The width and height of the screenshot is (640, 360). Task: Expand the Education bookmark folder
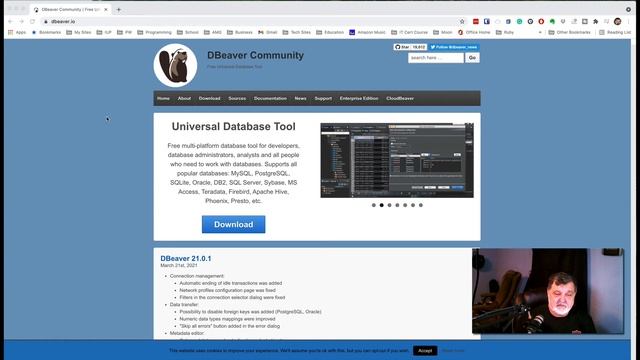pos(330,32)
